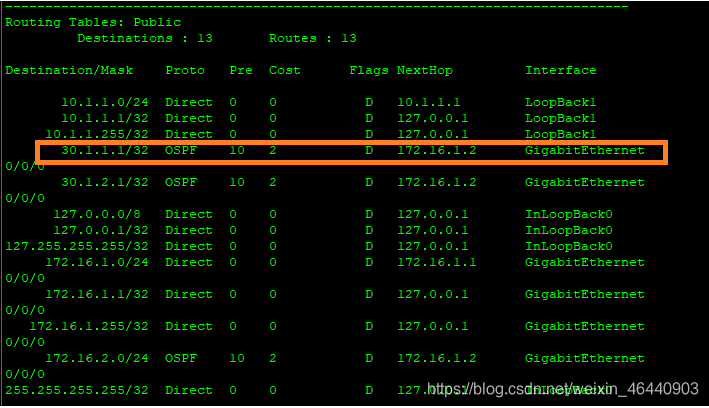Image resolution: width=709 pixels, height=408 pixels.
Task: Click GigabitEthernet interface in 30.1.1.1/32 row
Action: pyautogui.click(x=585, y=151)
